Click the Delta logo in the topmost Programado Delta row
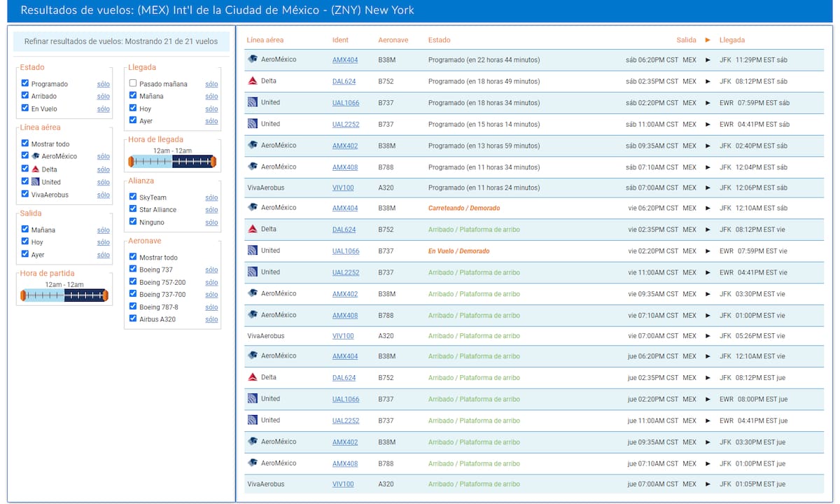 click(x=253, y=81)
